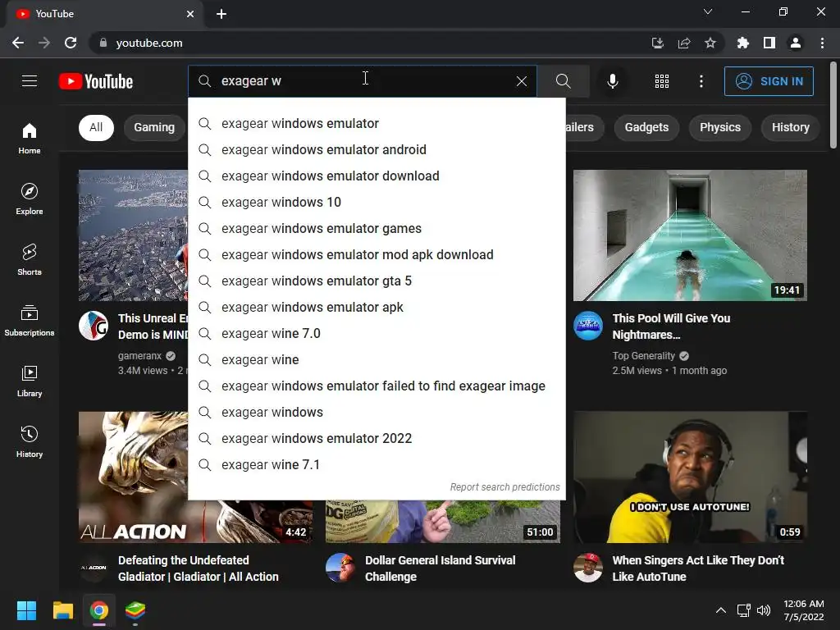This screenshot has width=840, height=630.
Task: Click the SIGN IN button
Action: [x=769, y=81]
